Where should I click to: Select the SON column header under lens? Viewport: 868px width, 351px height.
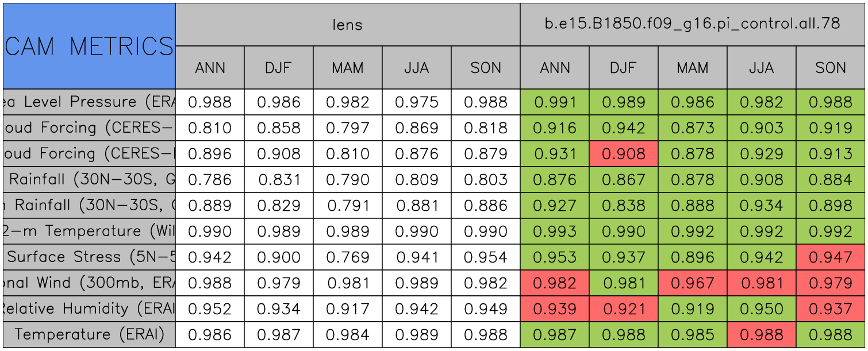pyautogui.click(x=486, y=68)
